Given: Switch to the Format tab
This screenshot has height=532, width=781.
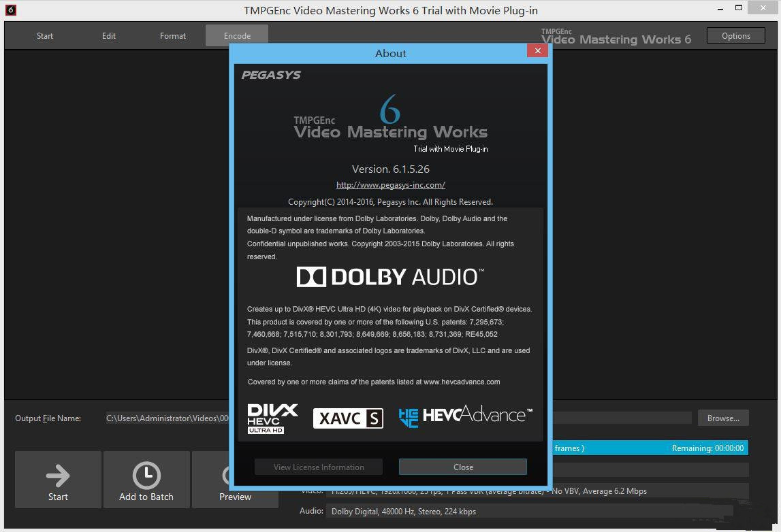Looking at the screenshot, I should tap(173, 36).
